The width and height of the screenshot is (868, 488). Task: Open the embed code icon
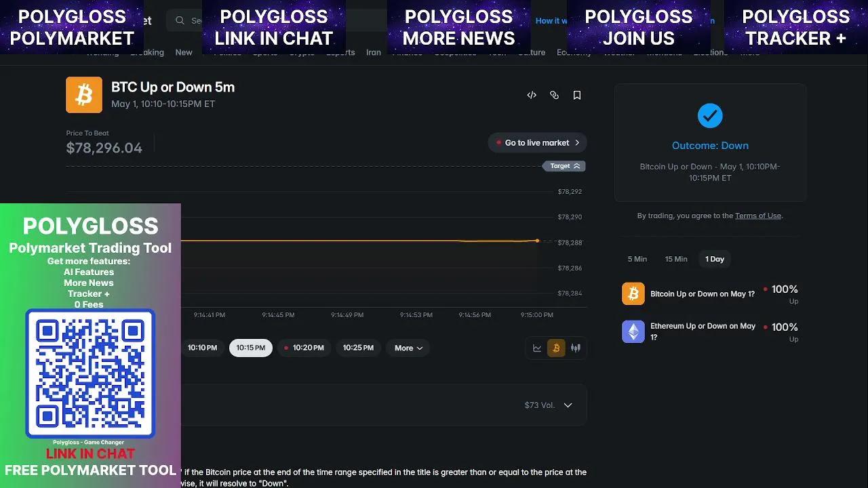coord(532,96)
